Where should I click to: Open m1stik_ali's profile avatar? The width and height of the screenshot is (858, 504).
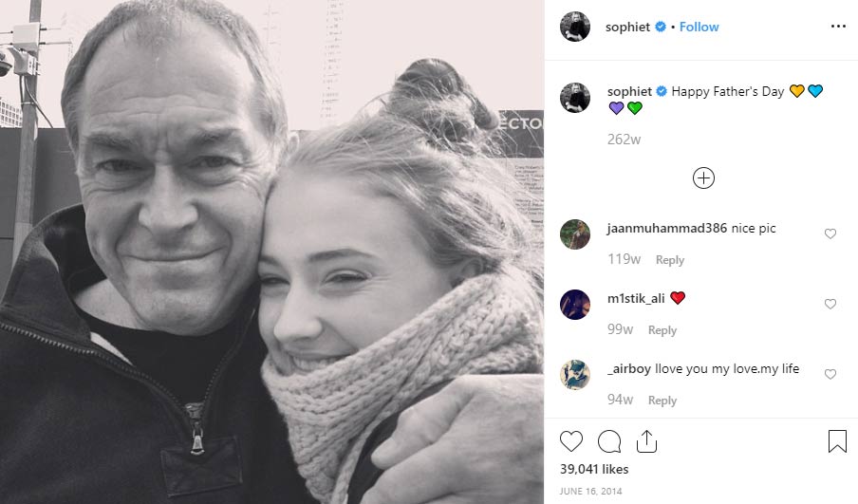pyautogui.click(x=575, y=304)
